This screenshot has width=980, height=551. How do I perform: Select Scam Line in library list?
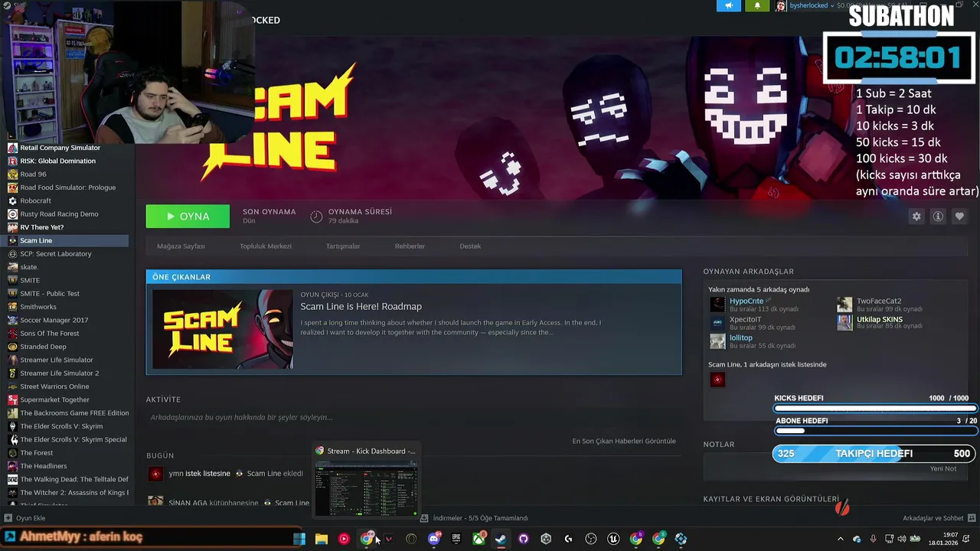click(x=67, y=240)
